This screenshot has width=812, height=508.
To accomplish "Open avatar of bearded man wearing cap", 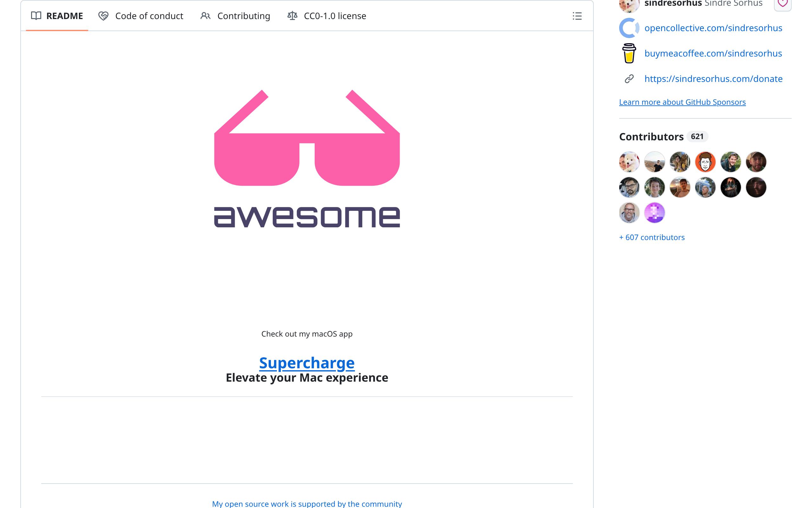I will coord(756,162).
